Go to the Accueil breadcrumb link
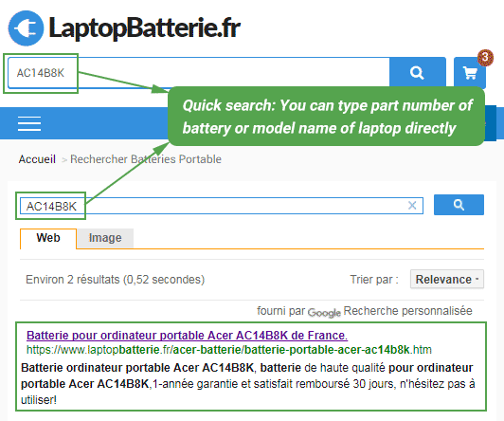Screen dimensions: 504x421 tap(37, 159)
